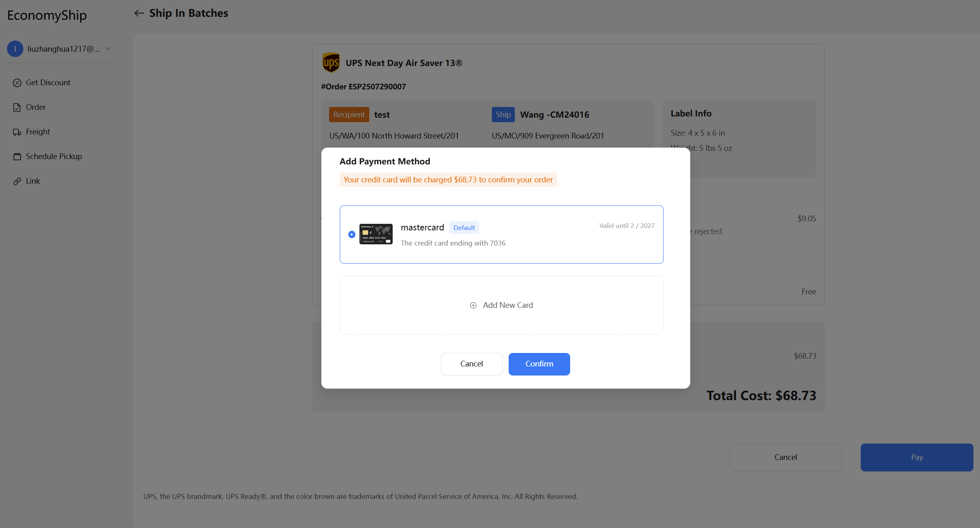Open the Schedule Pickup menu item
980x528 pixels.
54,157
